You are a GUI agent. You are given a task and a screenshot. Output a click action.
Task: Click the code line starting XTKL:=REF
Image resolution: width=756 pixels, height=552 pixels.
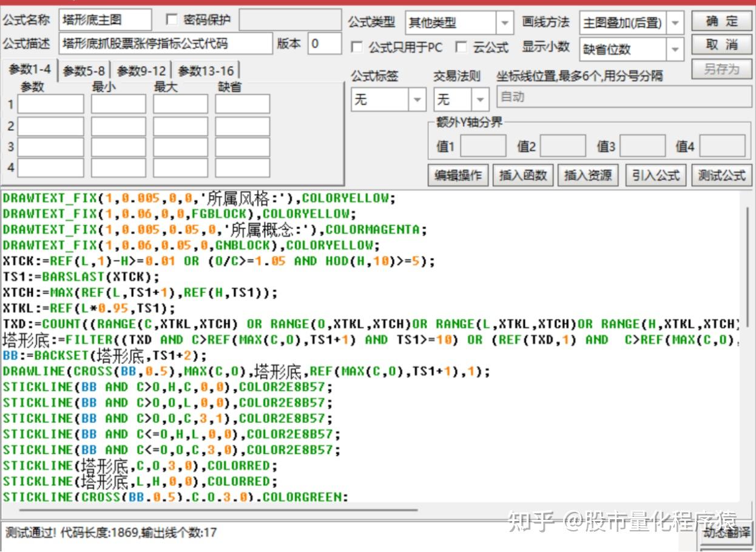(x=89, y=308)
